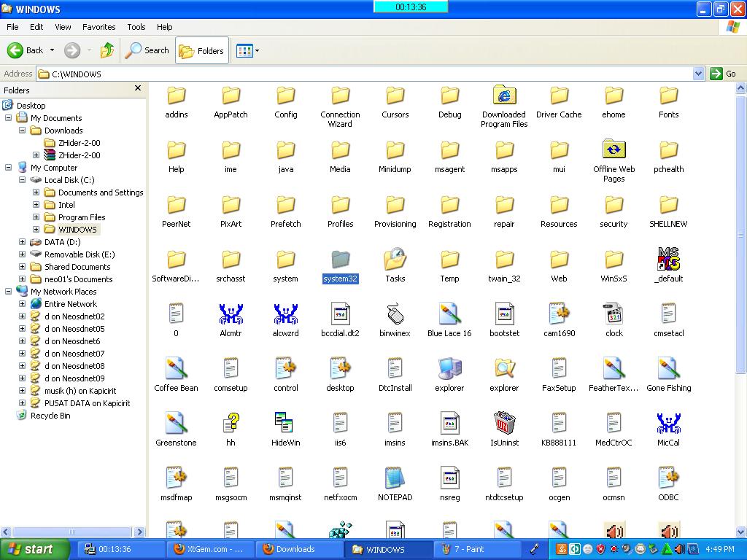Screen dimensions: 747x560
Task: Go Back using toolbar button
Action: point(26,50)
